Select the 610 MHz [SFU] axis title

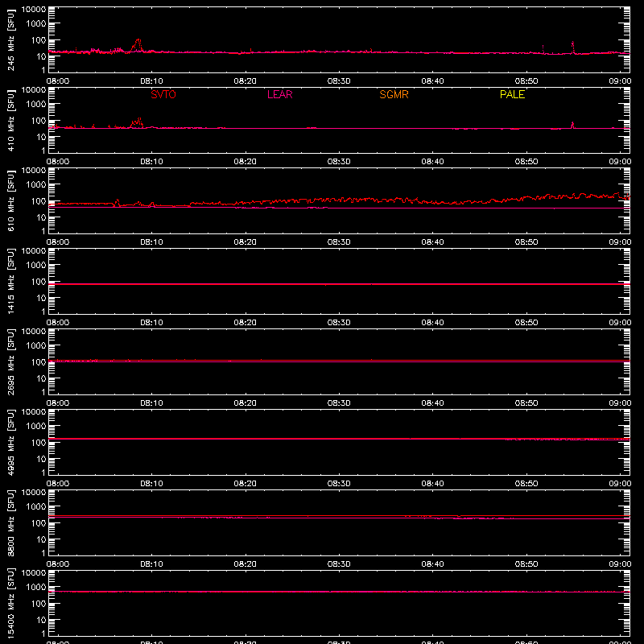coord(10,200)
